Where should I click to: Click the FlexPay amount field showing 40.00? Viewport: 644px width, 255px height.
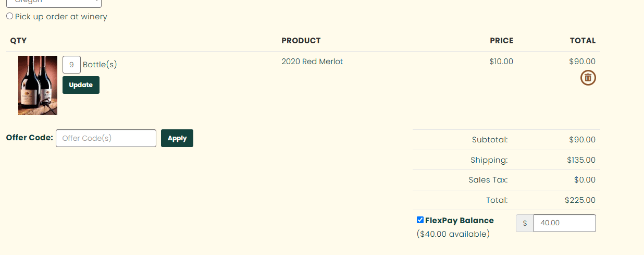[x=564, y=223]
